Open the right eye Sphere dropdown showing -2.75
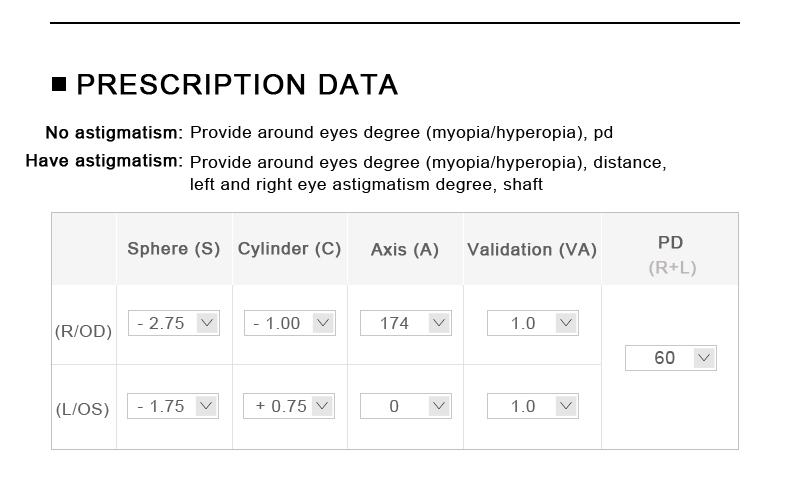This screenshot has width=790, height=492. tap(174, 323)
